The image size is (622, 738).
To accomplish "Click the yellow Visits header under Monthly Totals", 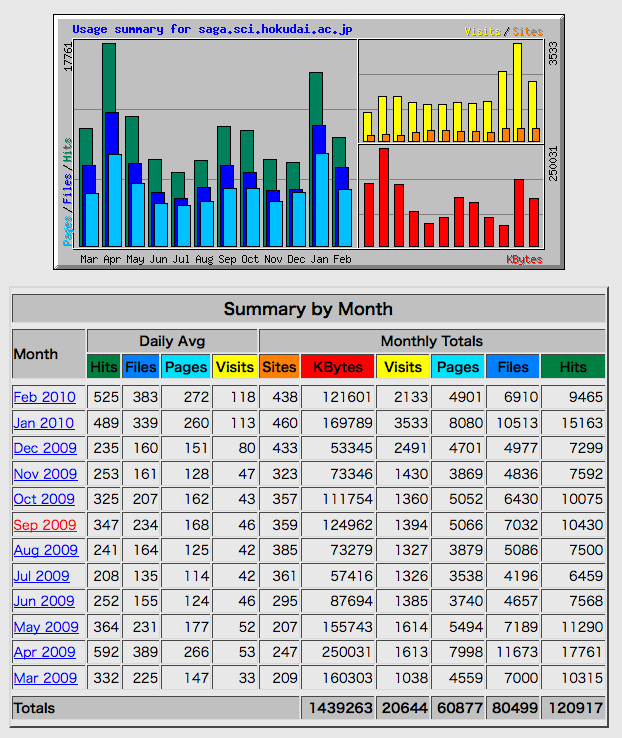I will pyautogui.click(x=403, y=367).
